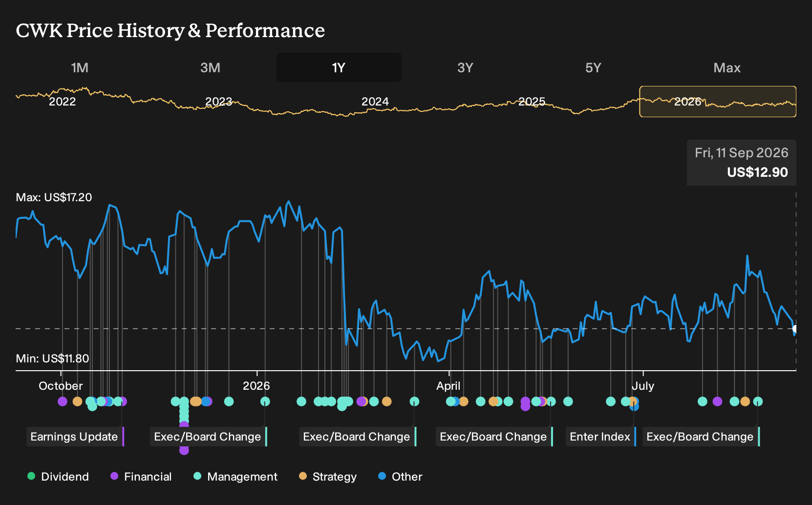Click the 'Fri, 11 Sep 2026' tooltip date
The image size is (812, 505).
click(x=742, y=153)
